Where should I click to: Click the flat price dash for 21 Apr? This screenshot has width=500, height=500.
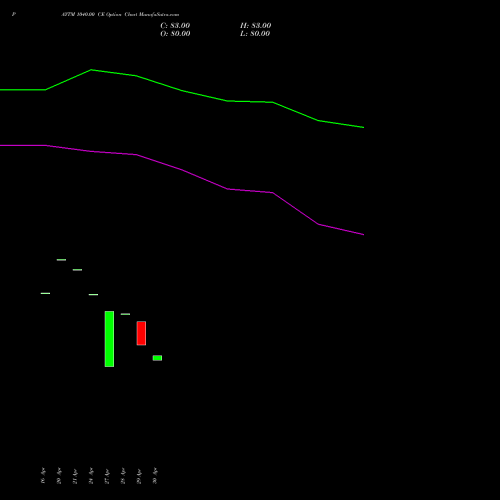coord(77,270)
